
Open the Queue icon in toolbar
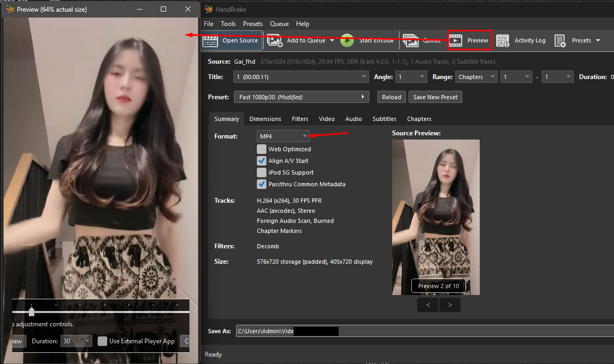[411, 40]
